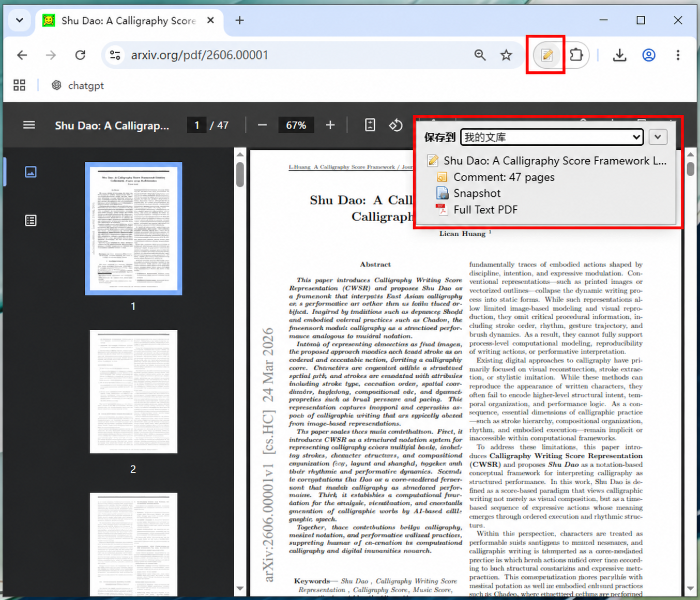Screen dimensions: 700x600
Task: Reload the arXiv PDF page
Action: point(80,55)
